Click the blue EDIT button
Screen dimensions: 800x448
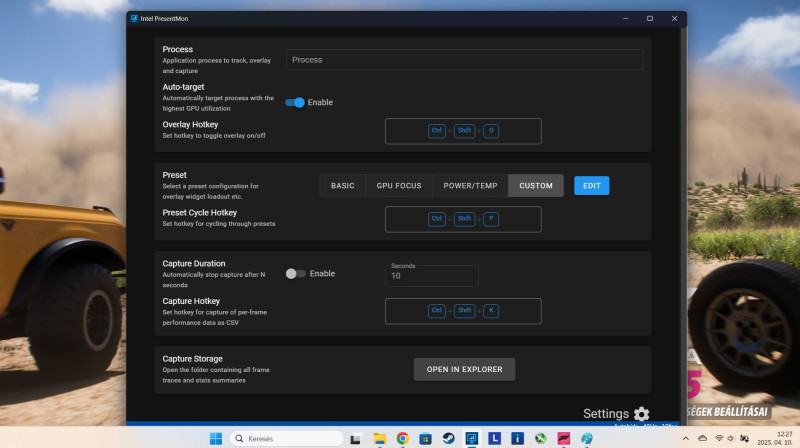(x=591, y=186)
